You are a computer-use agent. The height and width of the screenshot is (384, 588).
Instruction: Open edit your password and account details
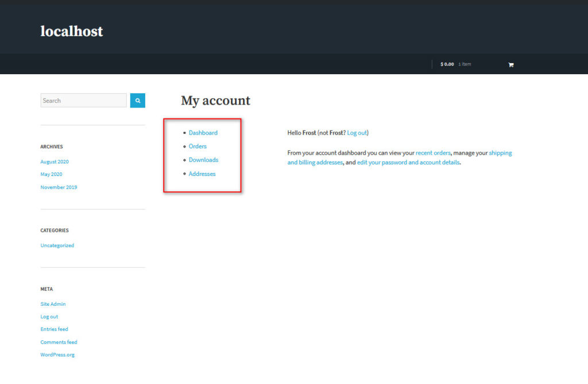pos(408,163)
